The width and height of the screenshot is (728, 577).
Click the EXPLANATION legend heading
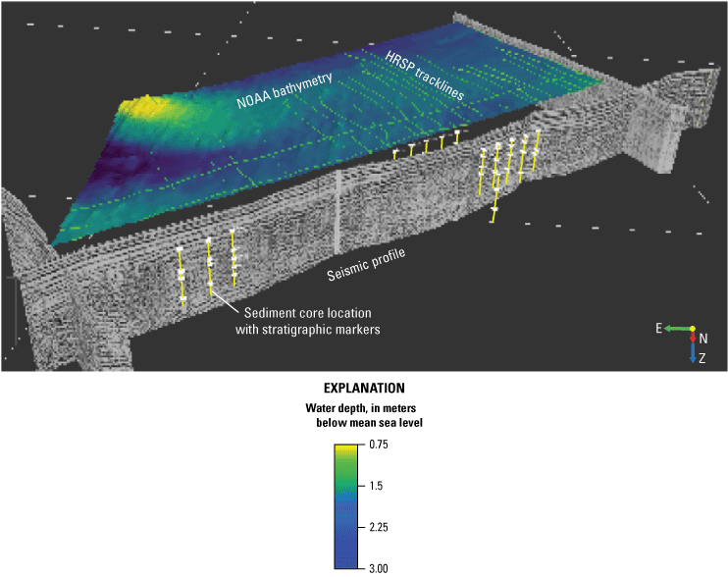(364, 388)
